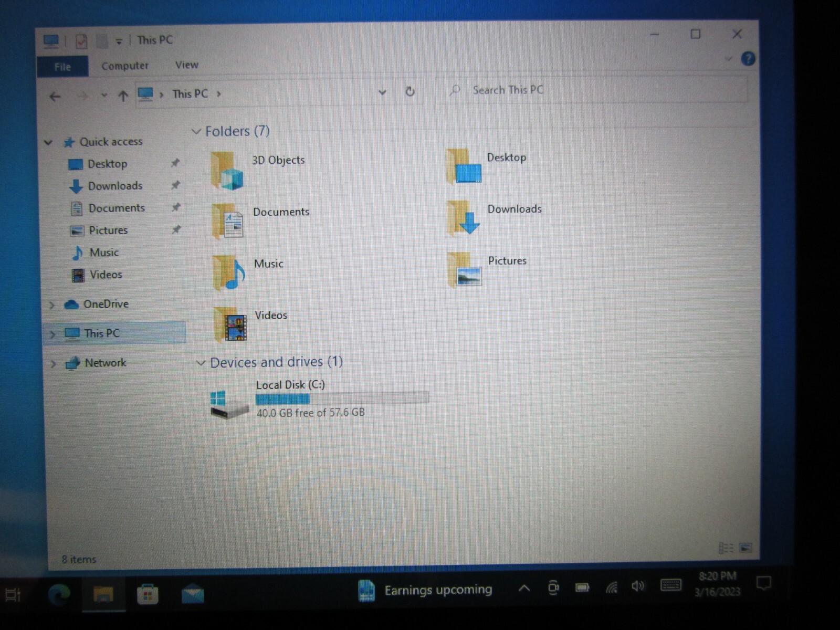
Task: Refresh the This PC view
Action: click(410, 92)
